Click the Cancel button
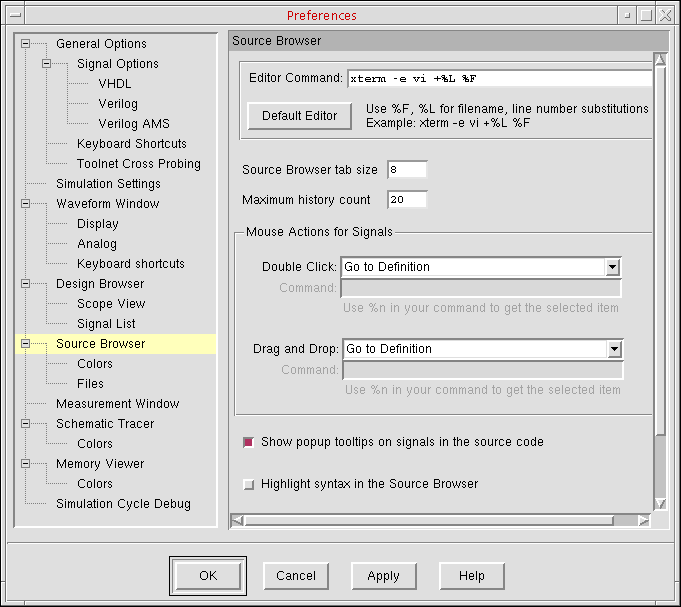681x607 pixels. (296, 576)
